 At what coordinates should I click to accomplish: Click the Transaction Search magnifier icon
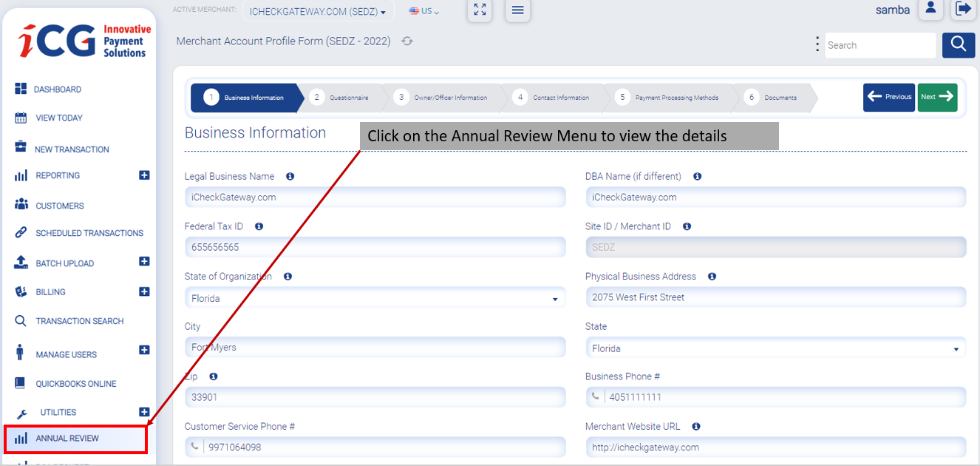coord(21,321)
